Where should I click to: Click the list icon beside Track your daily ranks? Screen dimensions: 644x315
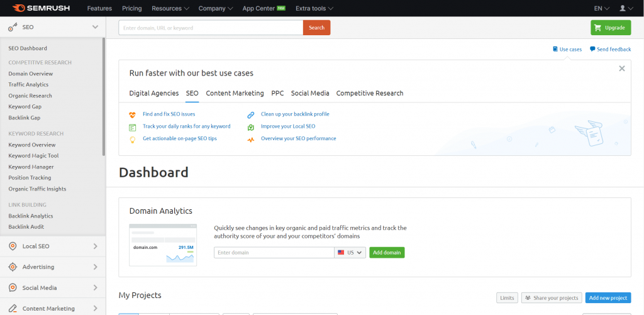click(x=132, y=127)
